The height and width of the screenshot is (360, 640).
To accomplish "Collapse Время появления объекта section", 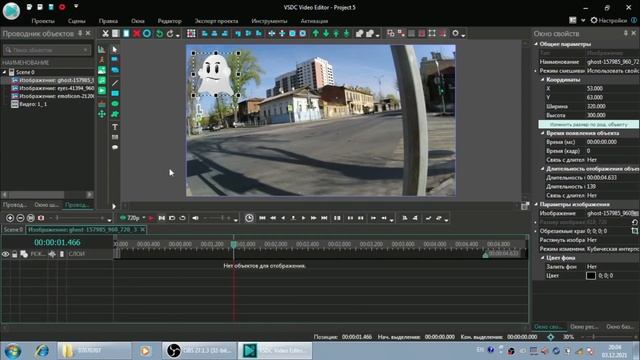I will click(x=542, y=133).
